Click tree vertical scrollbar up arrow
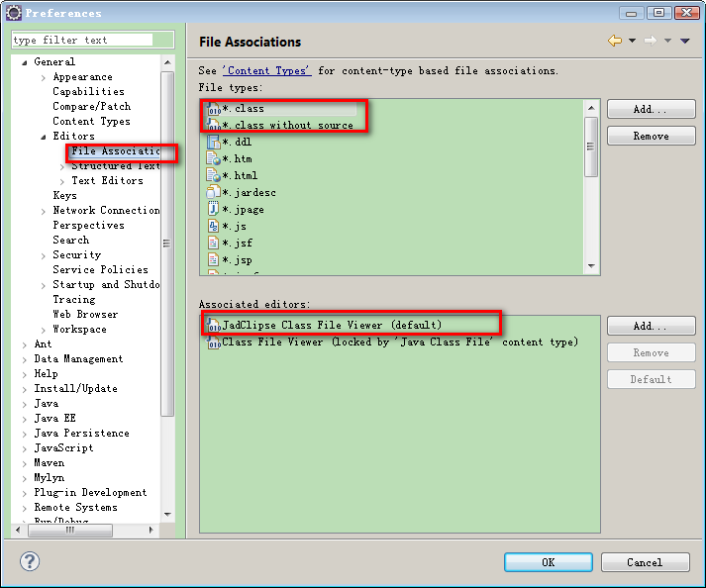Screen dimensions: 706x588 168,62
